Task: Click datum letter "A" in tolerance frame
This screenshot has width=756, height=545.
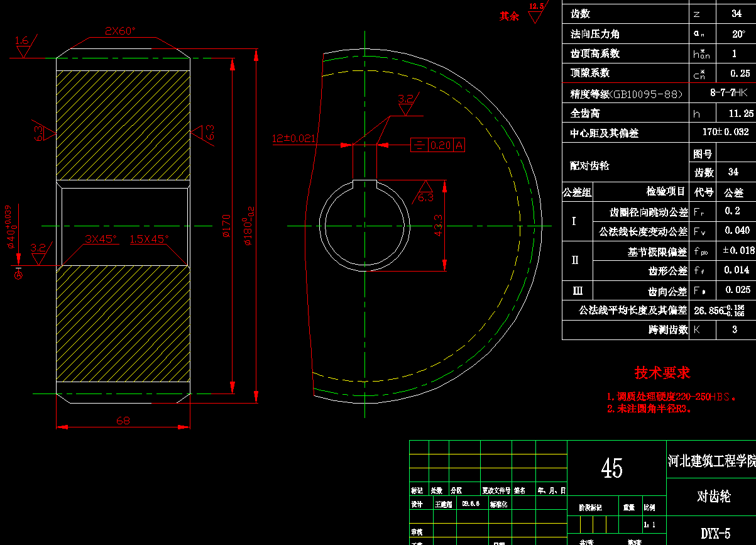Action: (459, 145)
